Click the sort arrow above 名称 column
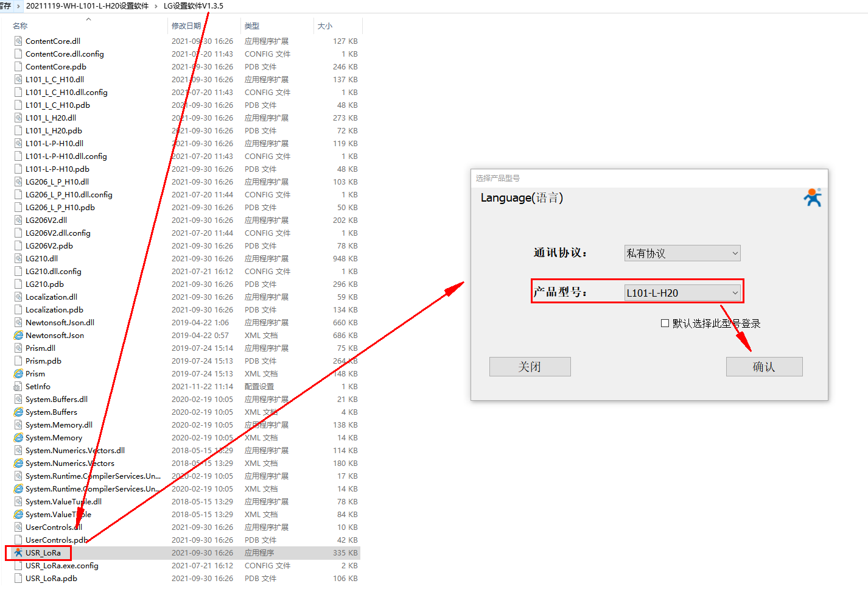This screenshot has width=868, height=589. coord(89,19)
